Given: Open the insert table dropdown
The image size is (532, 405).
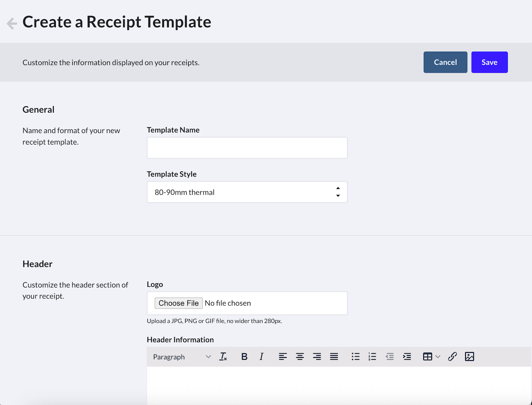Looking at the screenshot, I should [x=431, y=357].
